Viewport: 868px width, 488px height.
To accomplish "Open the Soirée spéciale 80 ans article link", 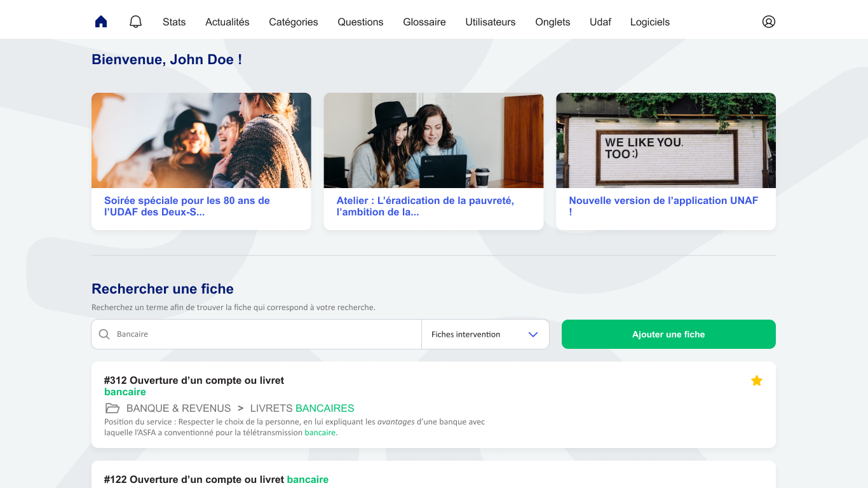I will tap(187, 206).
